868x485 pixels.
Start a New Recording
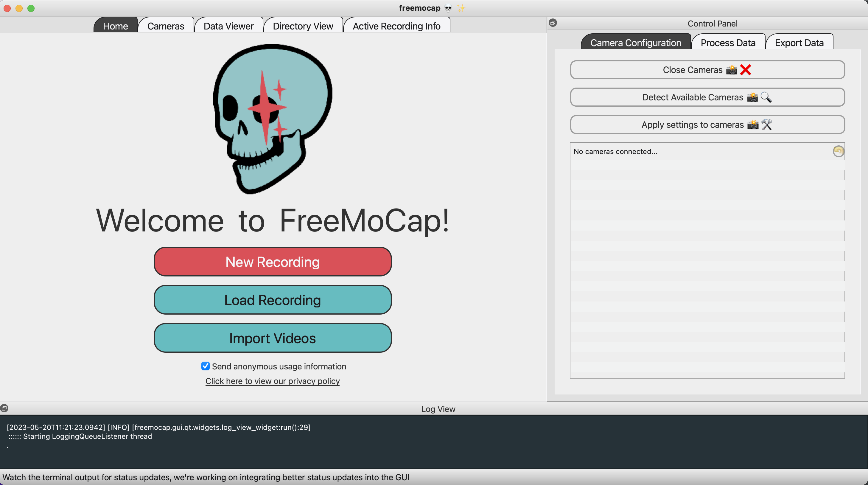(272, 262)
